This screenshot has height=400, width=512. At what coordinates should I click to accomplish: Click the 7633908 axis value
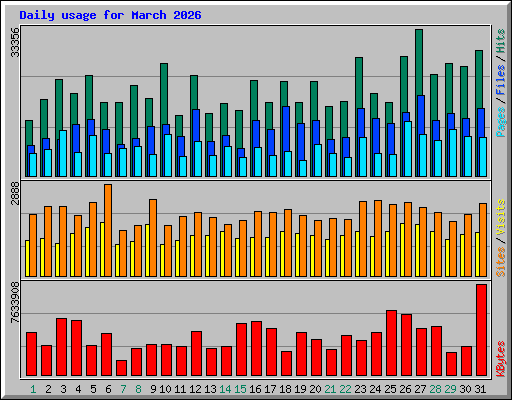pyautogui.click(x=15, y=303)
